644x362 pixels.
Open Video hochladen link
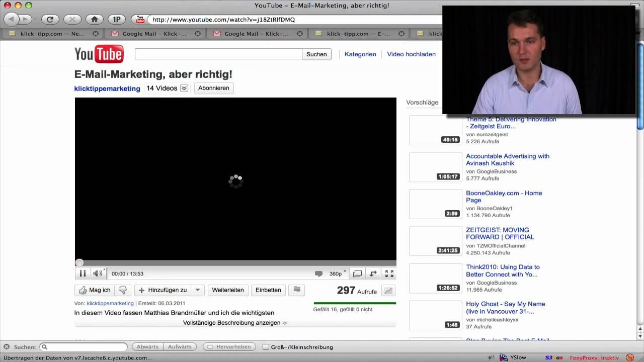[411, 54]
